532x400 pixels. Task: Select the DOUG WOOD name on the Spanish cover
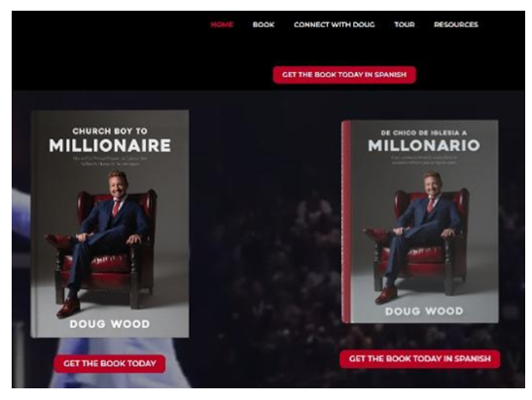point(424,311)
